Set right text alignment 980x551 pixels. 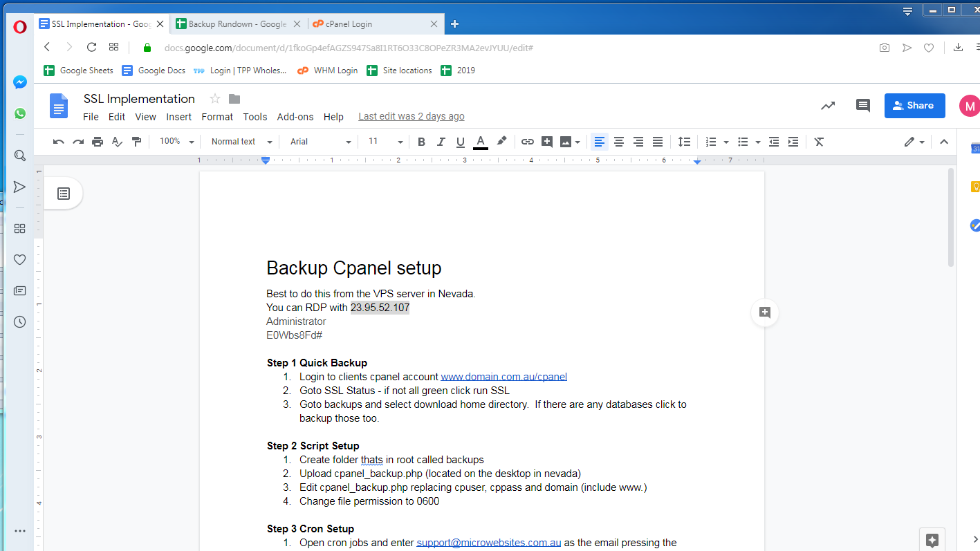(x=638, y=142)
